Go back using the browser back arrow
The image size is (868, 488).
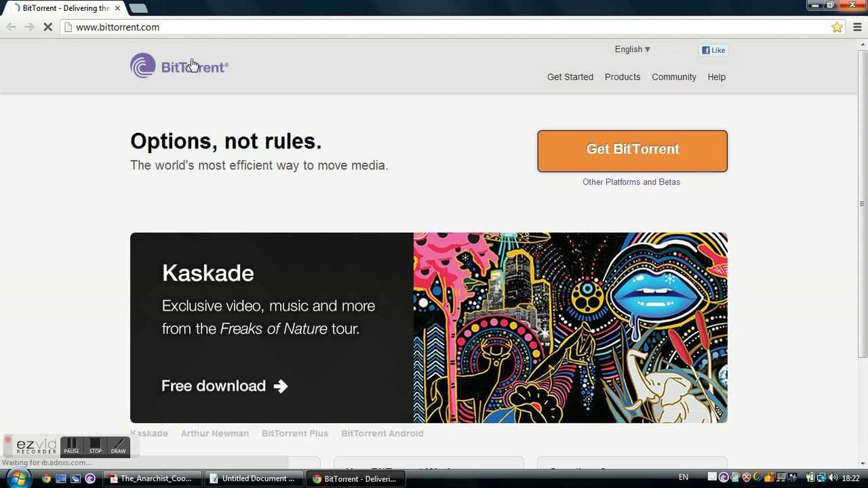click(11, 27)
